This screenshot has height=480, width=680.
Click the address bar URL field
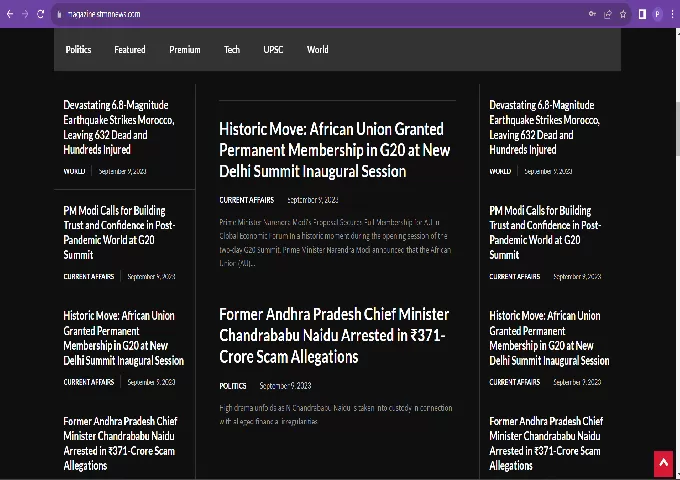point(300,14)
